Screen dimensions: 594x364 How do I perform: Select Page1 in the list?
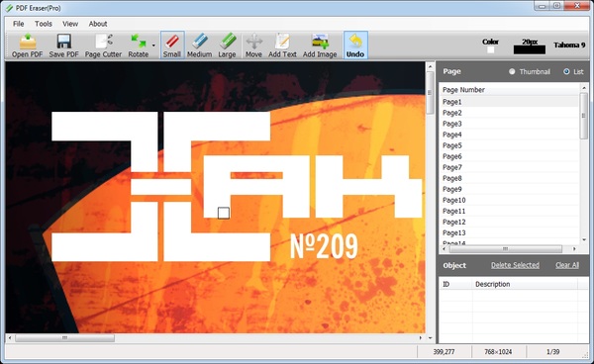509,102
